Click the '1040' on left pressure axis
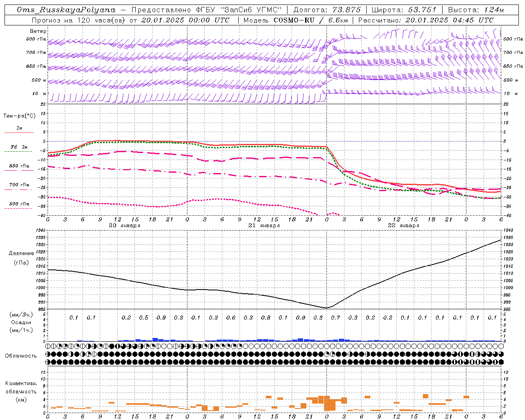Viewport: 525px width, 420px height. (x=41, y=231)
